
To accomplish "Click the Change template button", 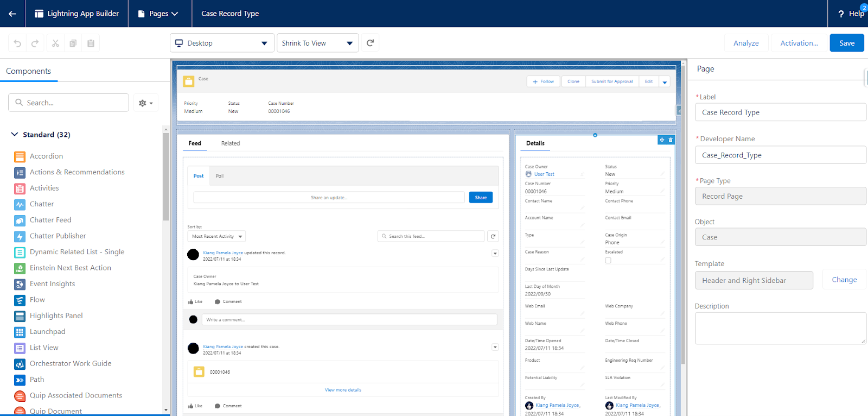I will pos(844,280).
